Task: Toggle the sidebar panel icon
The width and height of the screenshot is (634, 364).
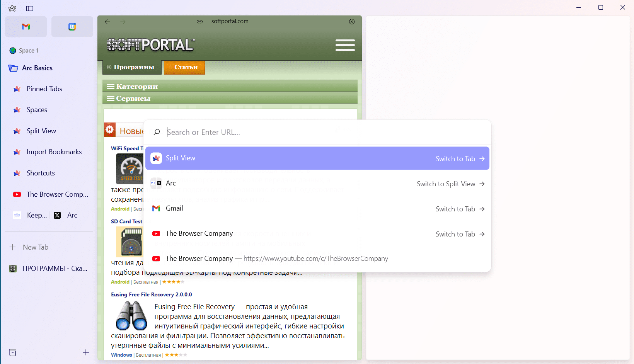Action: pos(30,8)
